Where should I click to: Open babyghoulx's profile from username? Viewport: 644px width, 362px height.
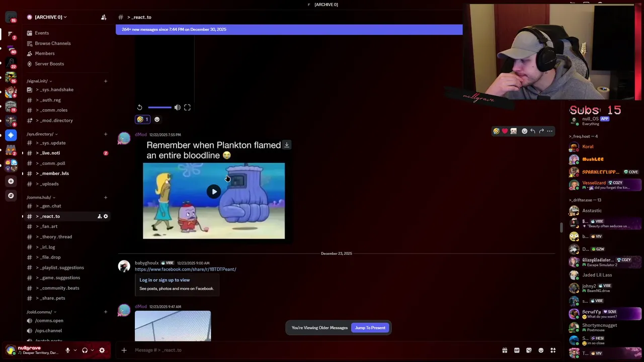click(x=146, y=263)
